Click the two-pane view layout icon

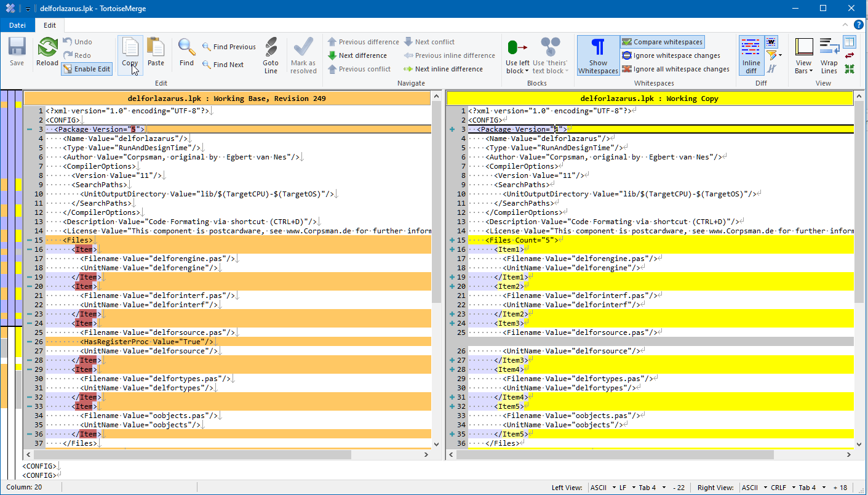click(850, 42)
